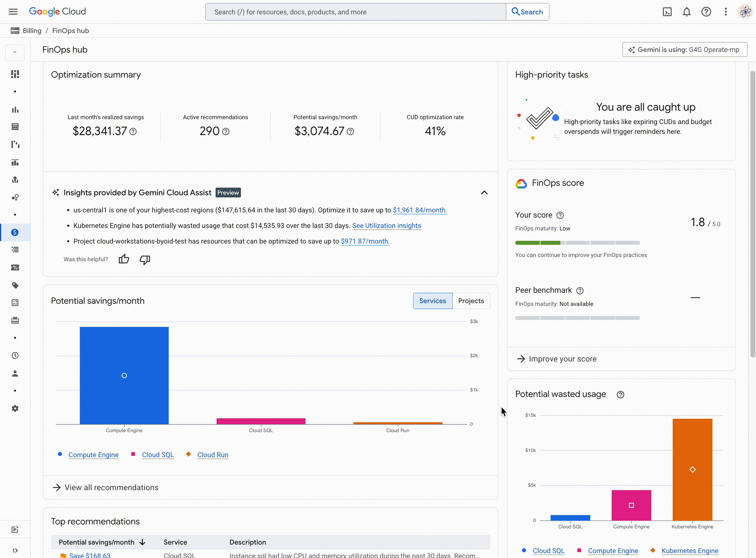Click View all recommendations
The image size is (756, 558).
pyautogui.click(x=105, y=487)
